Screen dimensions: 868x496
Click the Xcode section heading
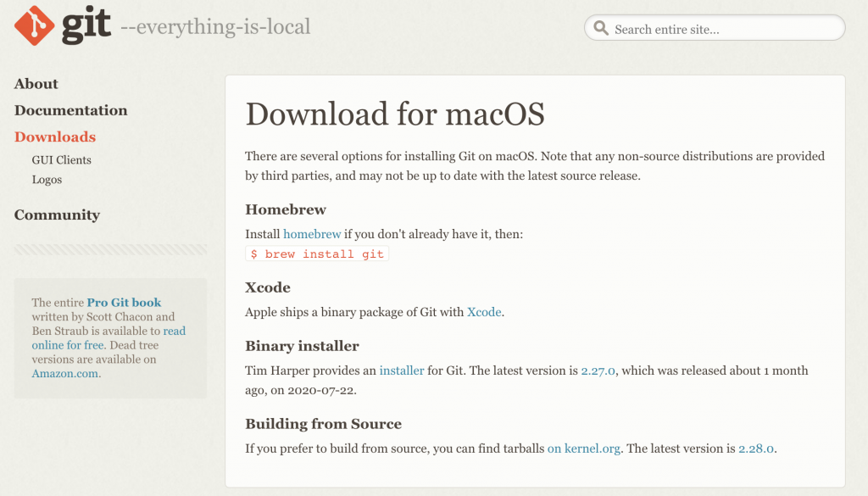[x=268, y=287]
